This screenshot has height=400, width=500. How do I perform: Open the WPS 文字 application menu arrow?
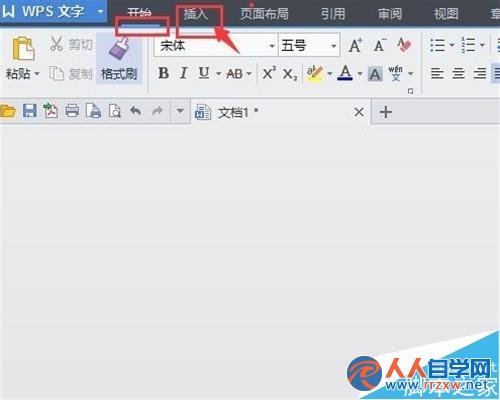coord(100,11)
